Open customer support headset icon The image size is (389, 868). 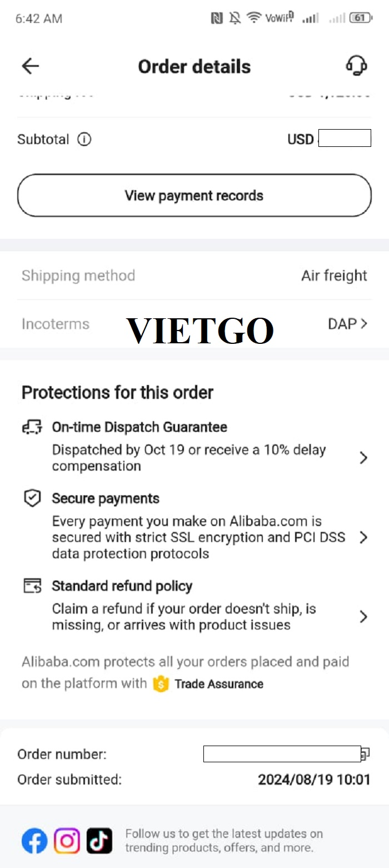coord(356,66)
